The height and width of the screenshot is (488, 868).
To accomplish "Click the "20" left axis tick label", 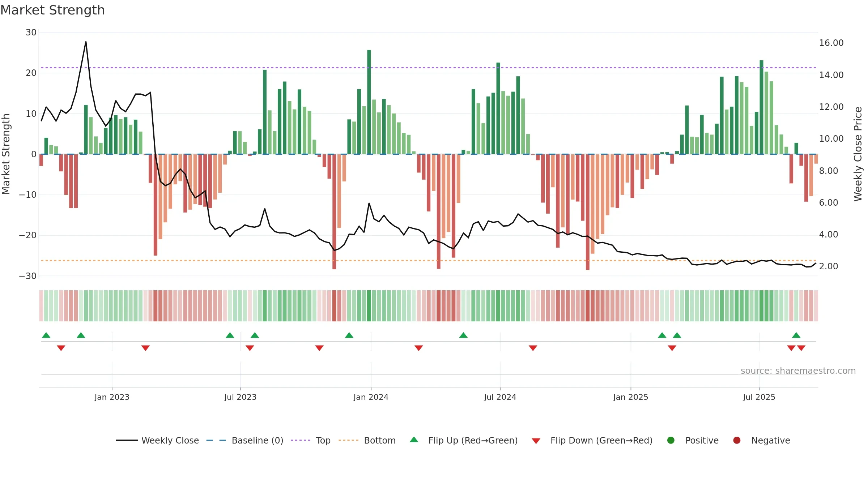I will (x=31, y=73).
